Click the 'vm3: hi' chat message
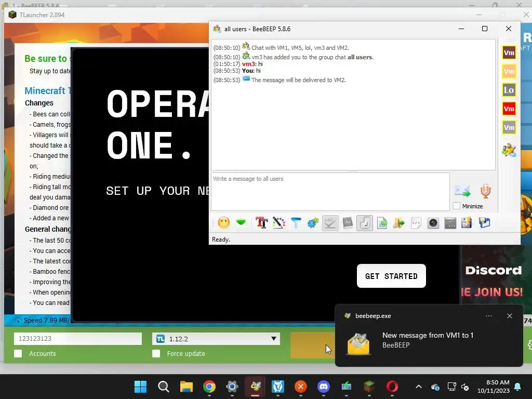The image size is (532, 399). (252, 64)
